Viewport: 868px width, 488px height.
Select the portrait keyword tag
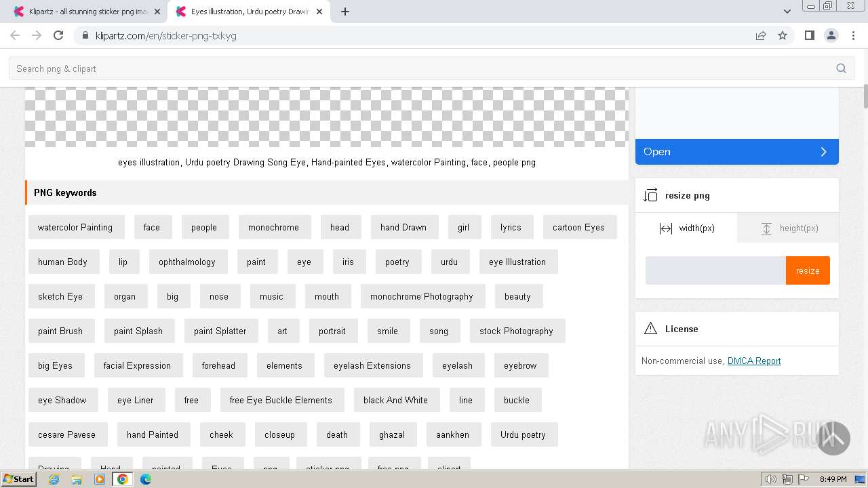coord(332,331)
